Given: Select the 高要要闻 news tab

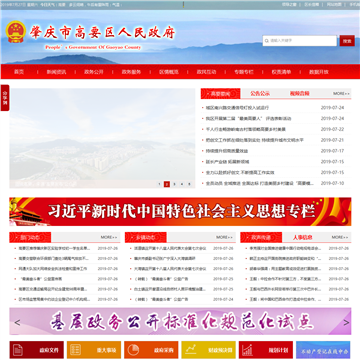Looking at the screenshot, I should pos(220,94).
